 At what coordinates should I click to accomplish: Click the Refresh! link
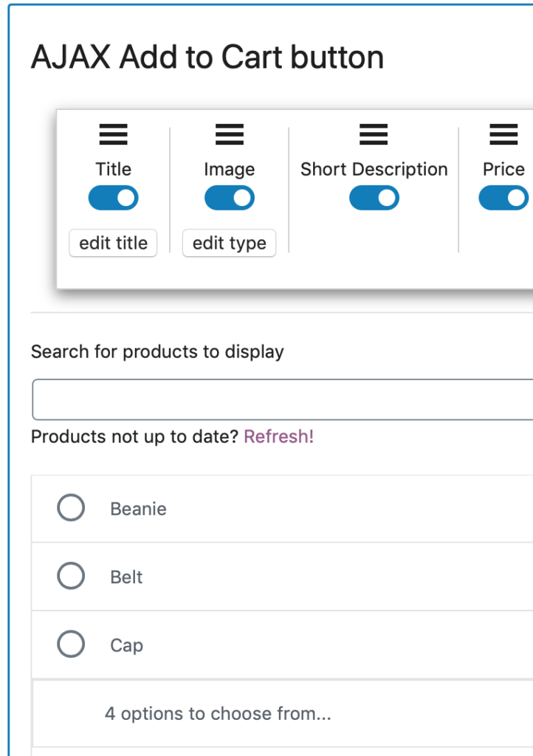tap(278, 436)
